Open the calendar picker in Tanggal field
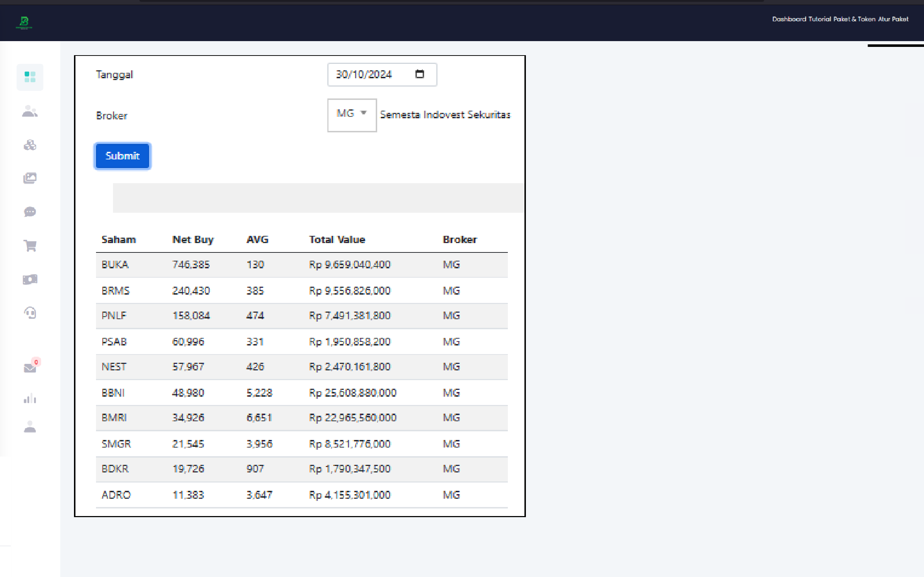 coord(420,74)
